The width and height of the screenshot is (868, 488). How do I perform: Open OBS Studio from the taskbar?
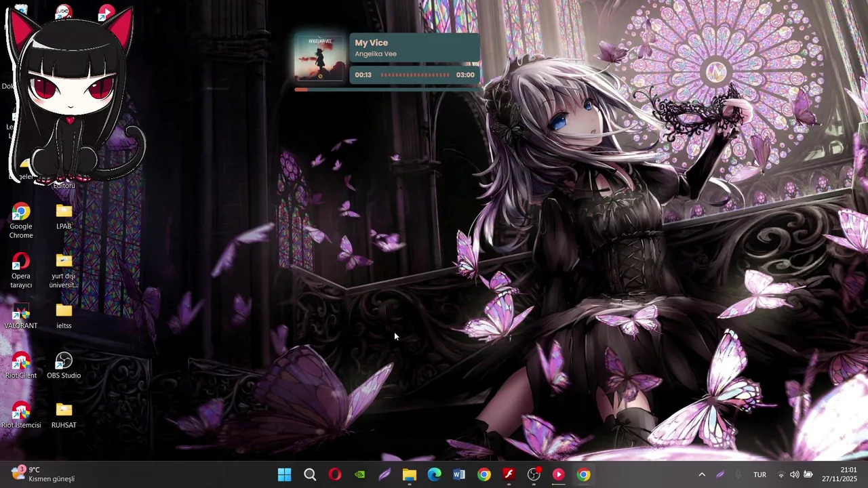[534, 474]
